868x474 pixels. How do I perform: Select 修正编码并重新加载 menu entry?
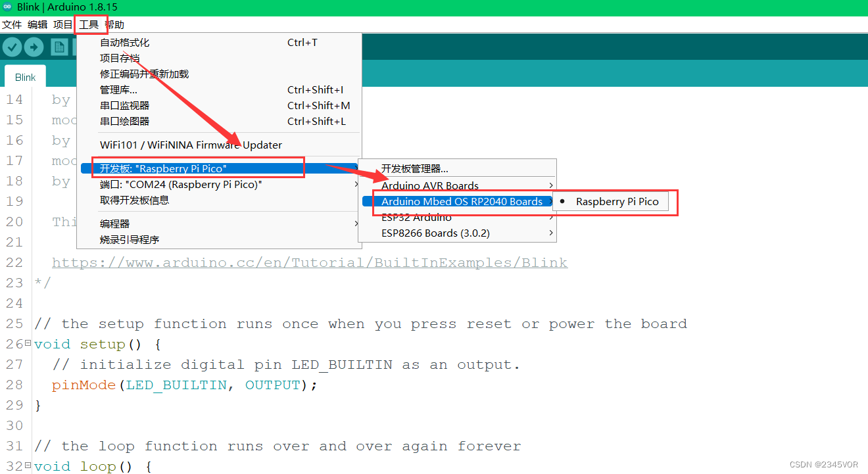[219, 74]
